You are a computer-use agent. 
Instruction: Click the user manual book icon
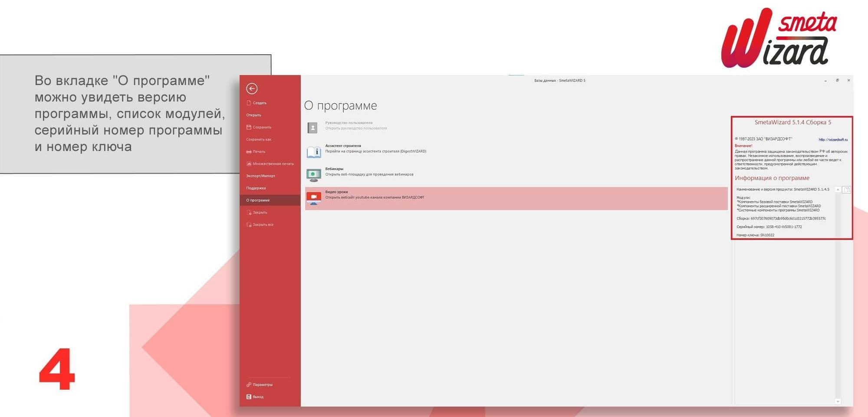[x=312, y=128]
